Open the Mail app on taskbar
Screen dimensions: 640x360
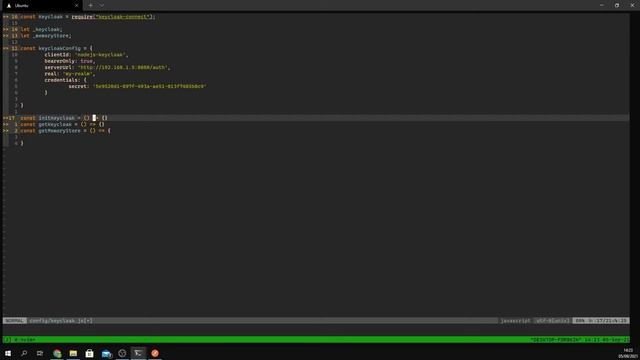[x=106, y=353]
